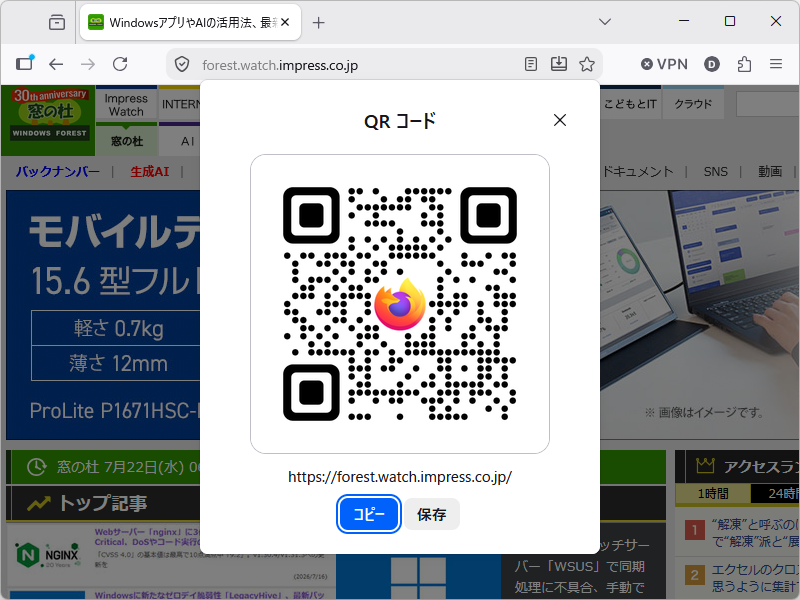Image resolution: width=800 pixels, height=600 pixels.
Task: Open the extensions puzzle icon
Action: coord(744,64)
